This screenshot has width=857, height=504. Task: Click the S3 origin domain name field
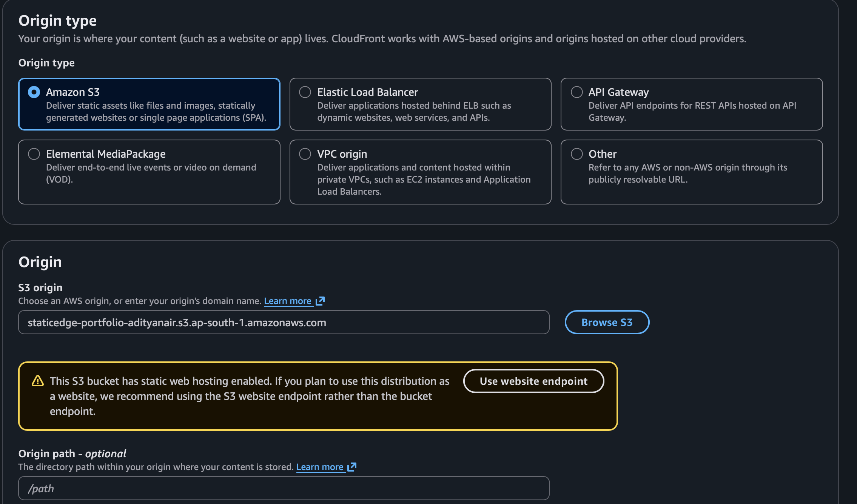coord(283,323)
